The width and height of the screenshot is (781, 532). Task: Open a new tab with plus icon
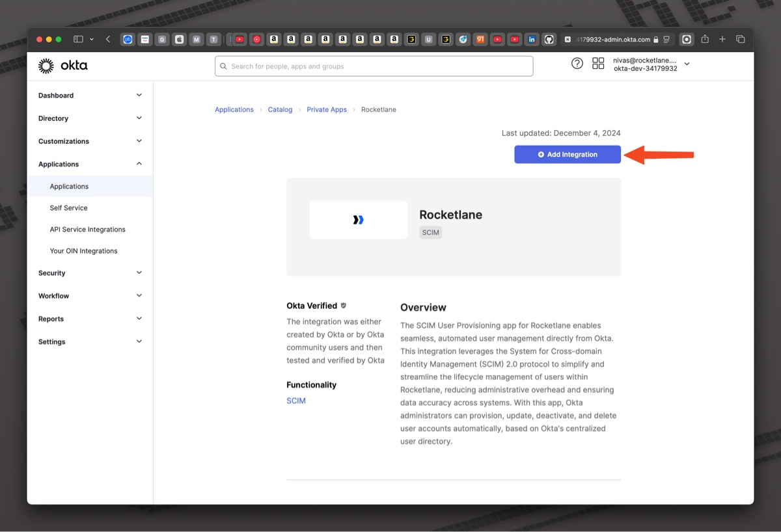pyautogui.click(x=722, y=39)
